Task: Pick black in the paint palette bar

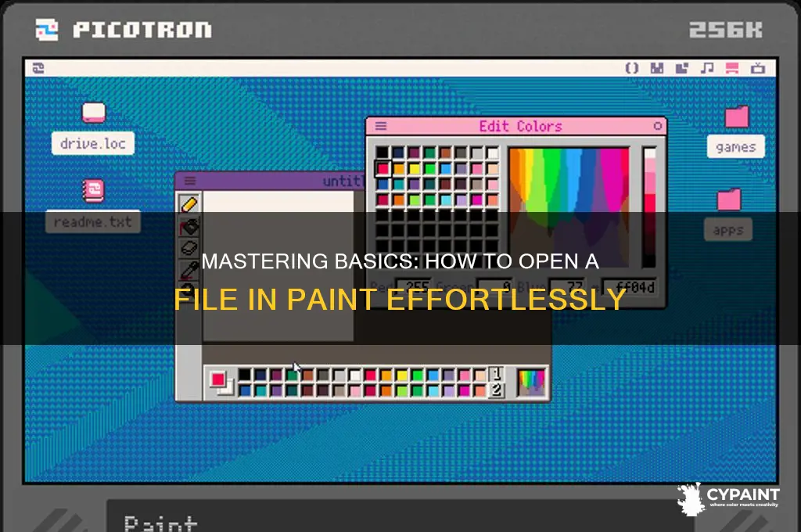Action: [244, 376]
